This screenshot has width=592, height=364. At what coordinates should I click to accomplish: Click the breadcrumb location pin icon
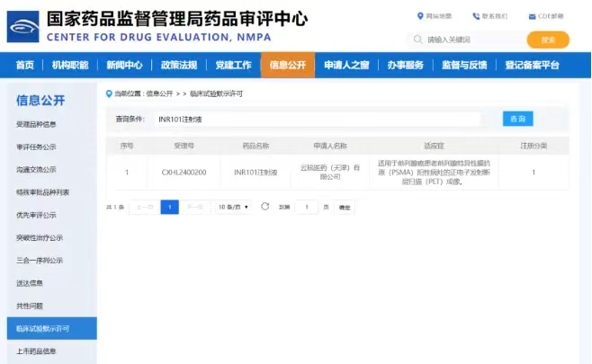pos(109,93)
